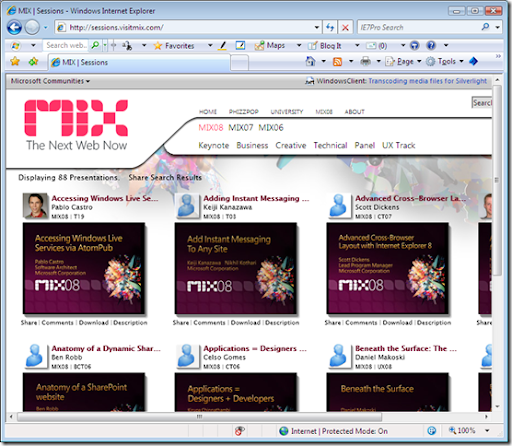The width and height of the screenshot is (512, 446).
Task: Click the avatar icon beside Keiji Kanazawa
Action: (x=187, y=206)
